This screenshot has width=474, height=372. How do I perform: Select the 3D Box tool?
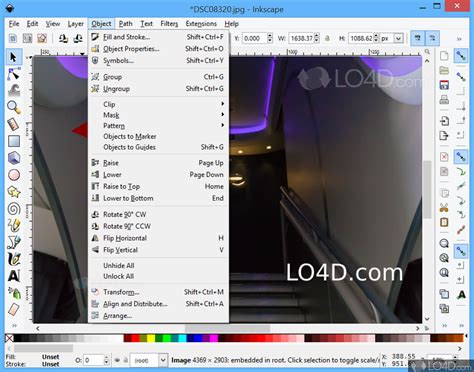[14, 158]
